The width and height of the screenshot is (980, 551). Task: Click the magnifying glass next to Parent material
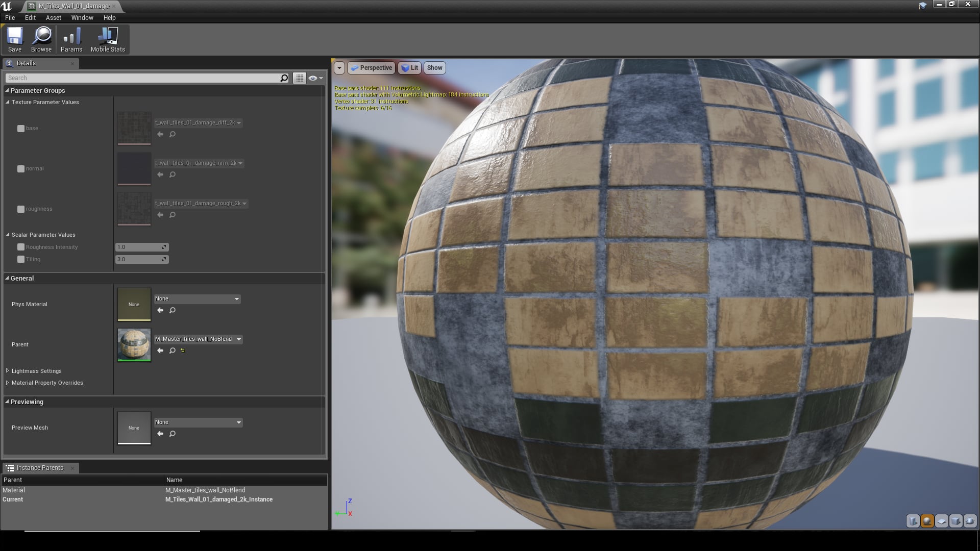(172, 350)
